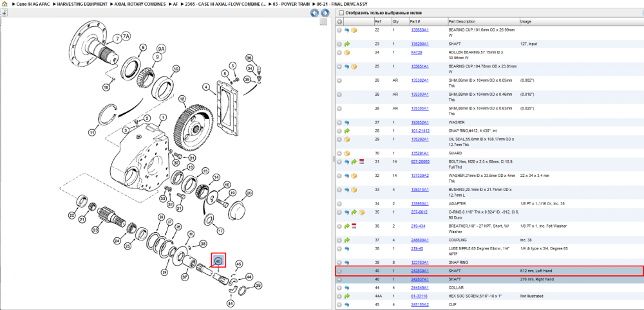Go to previous diagram with left arrow
This screenshot has height=310, width=644.
315,13
